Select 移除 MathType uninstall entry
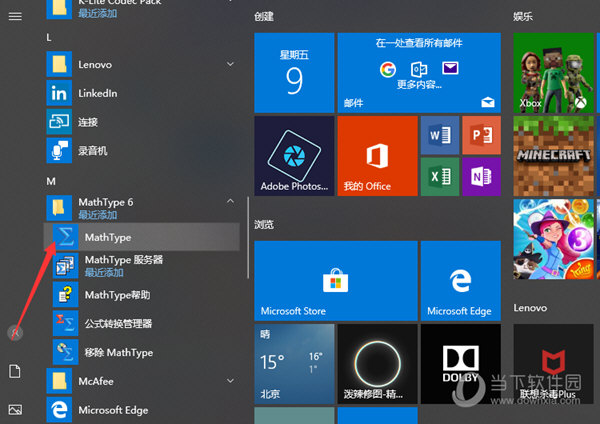The width and height of the screenshot is (600, 424). [142, 352]
